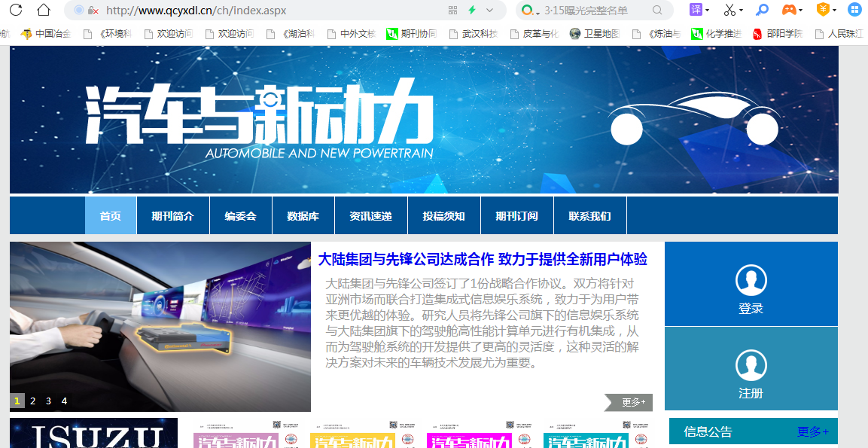Viewport: 868px width, 448px height.
Task: Switch to carousel slide 4
Action: [x=64, y=401]
